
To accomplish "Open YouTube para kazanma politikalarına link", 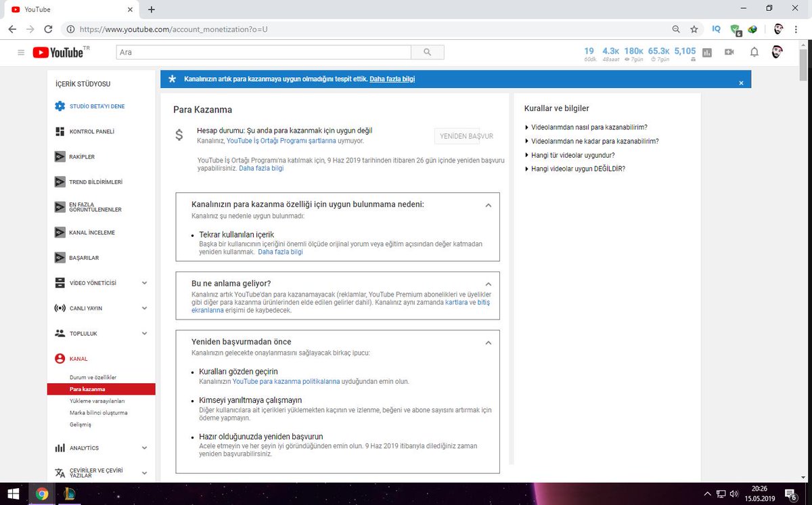I will (286, 381).
